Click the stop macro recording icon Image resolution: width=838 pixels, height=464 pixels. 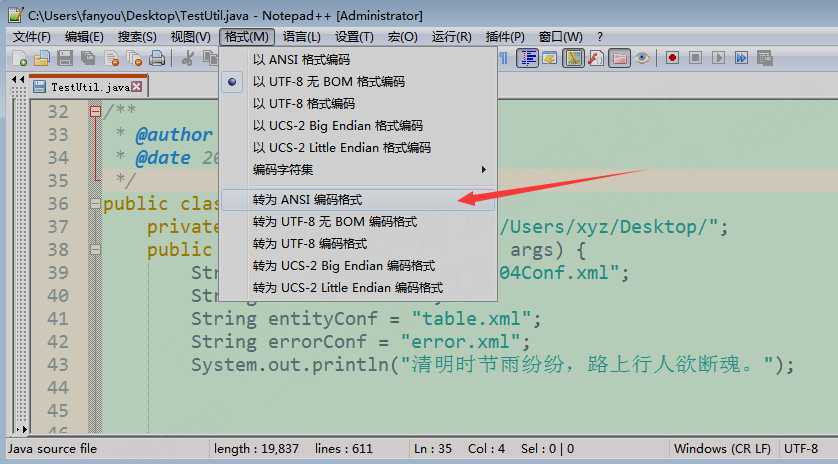click(695, 58)
